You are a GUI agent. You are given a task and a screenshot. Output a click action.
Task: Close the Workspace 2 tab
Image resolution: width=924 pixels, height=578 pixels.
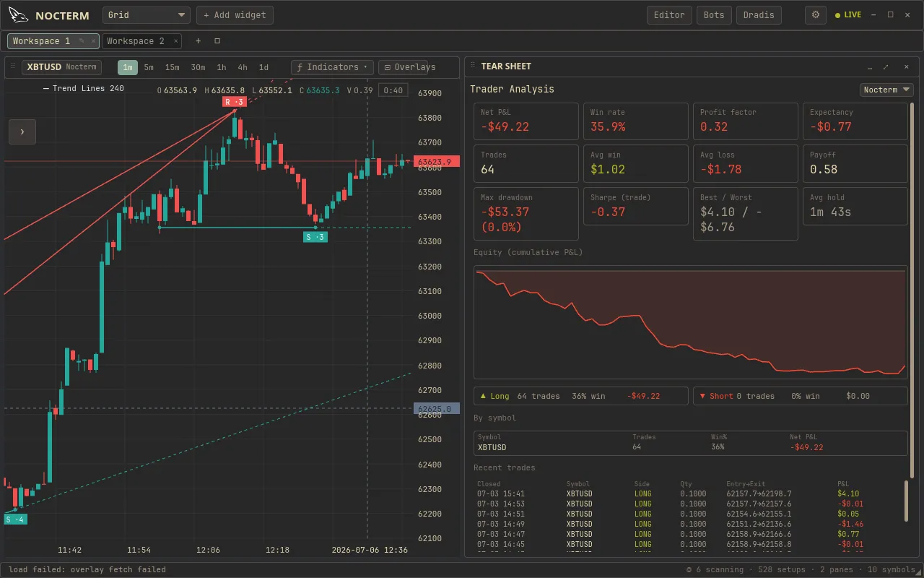point(176,41)
